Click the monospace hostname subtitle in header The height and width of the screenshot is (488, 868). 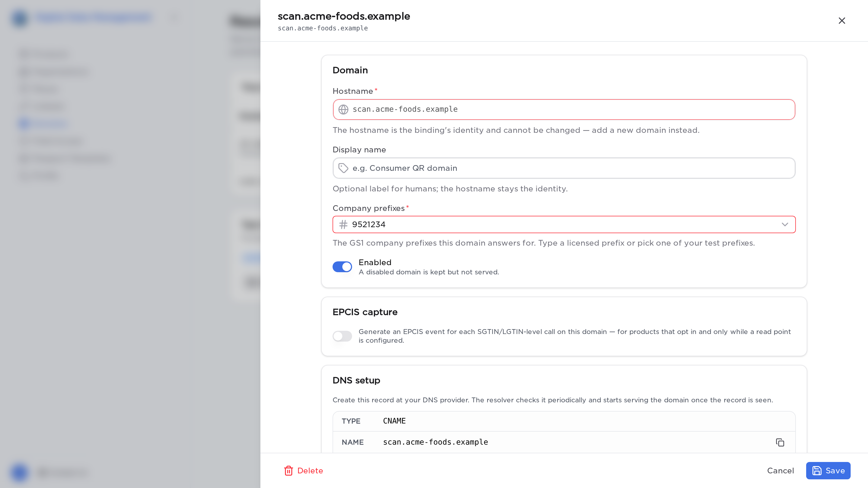323,28
